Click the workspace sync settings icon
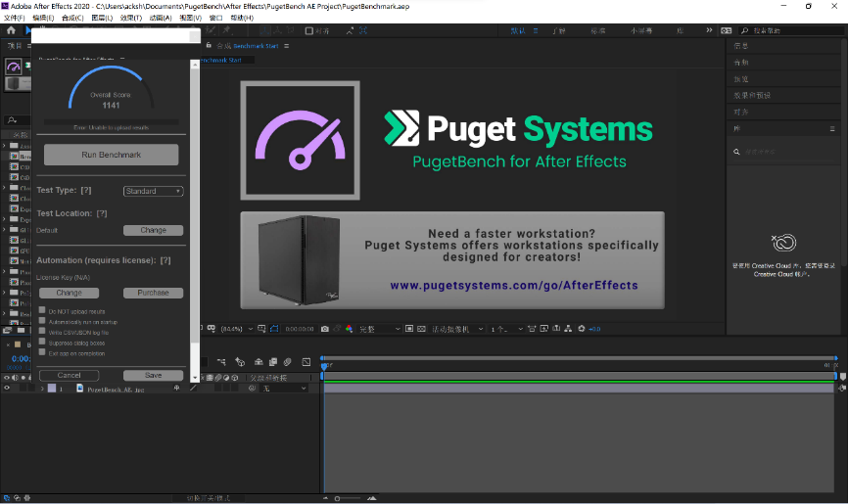 [x=727, y=30]
